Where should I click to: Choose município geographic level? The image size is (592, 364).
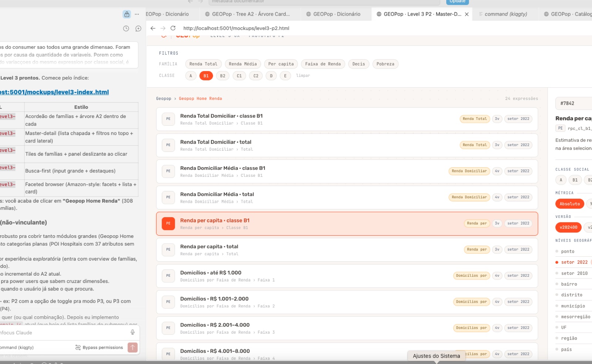[573, 306]
